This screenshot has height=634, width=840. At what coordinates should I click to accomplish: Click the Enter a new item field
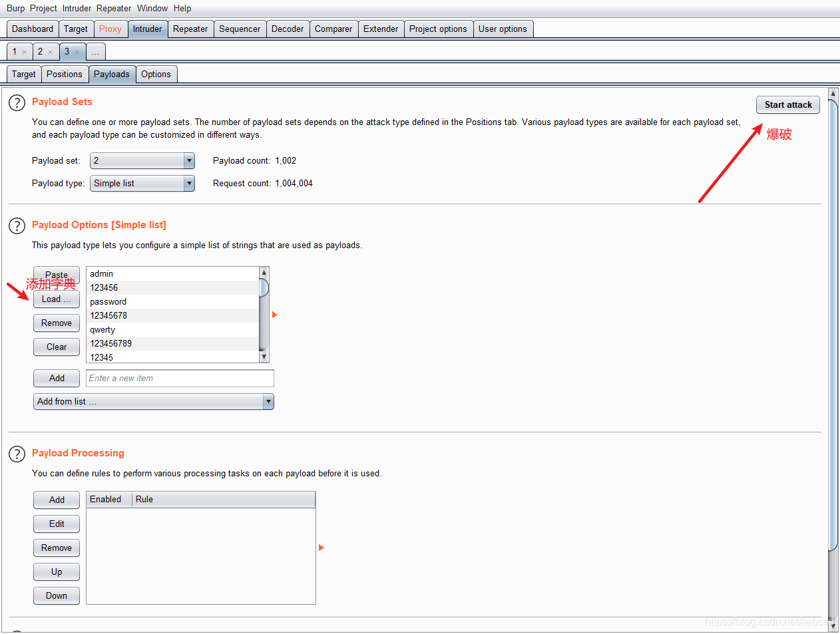point(180,378)
